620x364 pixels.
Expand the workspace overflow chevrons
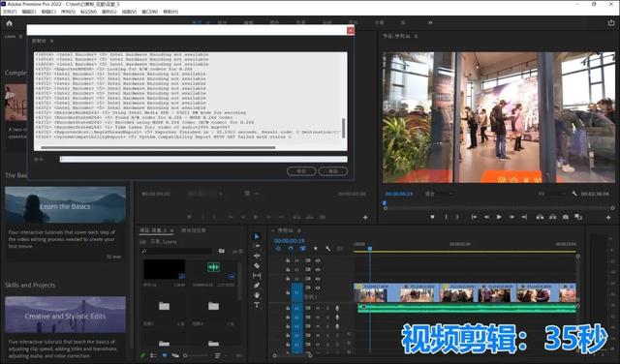[x=430, y=23]
